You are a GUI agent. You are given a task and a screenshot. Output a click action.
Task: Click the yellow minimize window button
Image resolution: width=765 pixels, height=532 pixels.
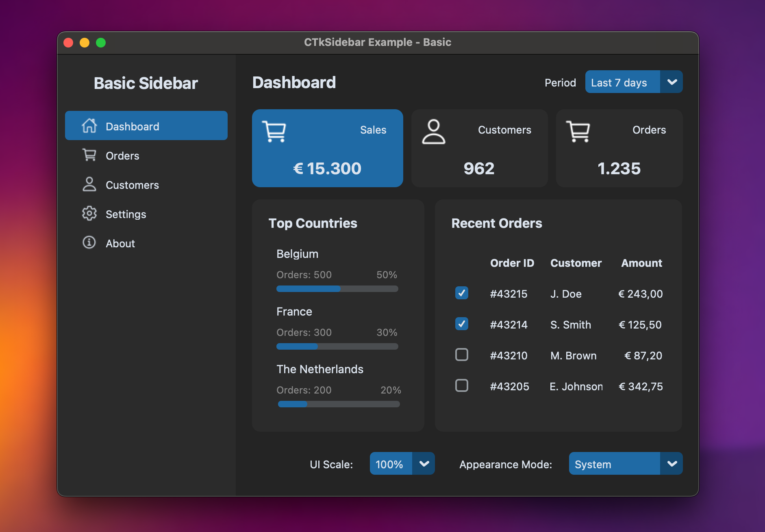coord(85,43)
